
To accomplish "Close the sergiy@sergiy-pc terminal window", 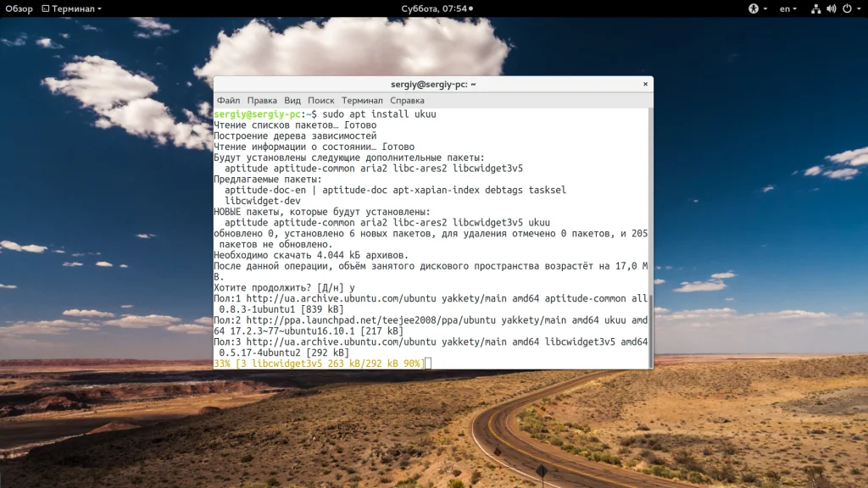I will click(645, 84).
